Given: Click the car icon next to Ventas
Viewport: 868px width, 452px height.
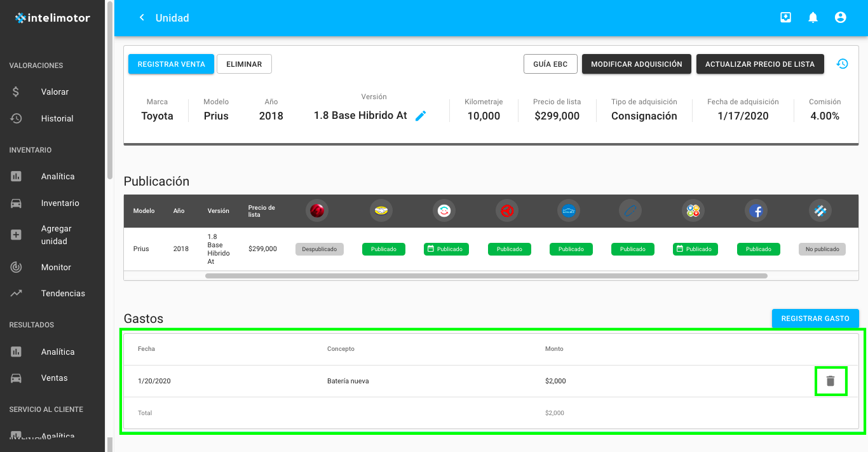Looking at the screenshot, I should coord(16,378).
